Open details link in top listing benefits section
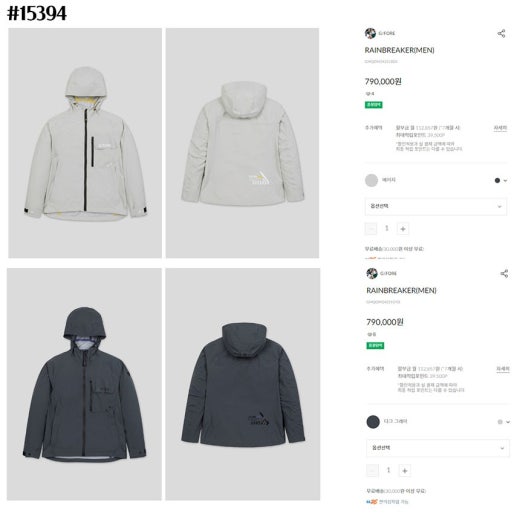The image size is (520, 528). tap(500, 128)
